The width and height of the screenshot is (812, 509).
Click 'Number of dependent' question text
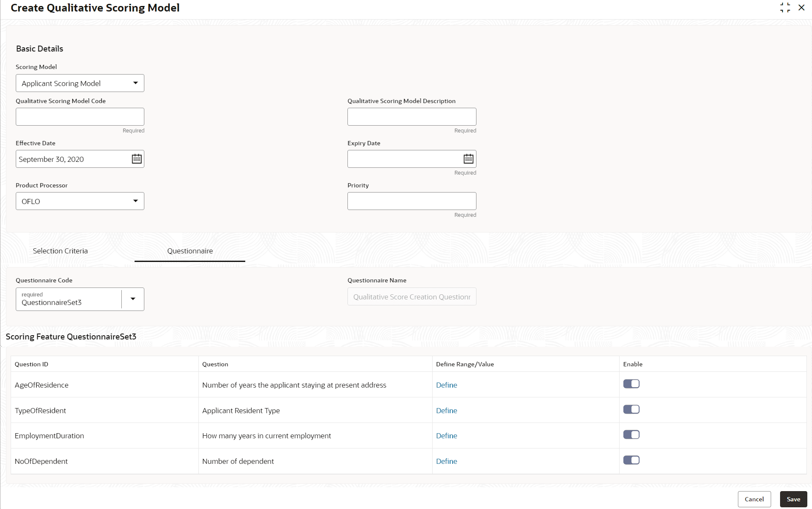[x=238, y=461]
